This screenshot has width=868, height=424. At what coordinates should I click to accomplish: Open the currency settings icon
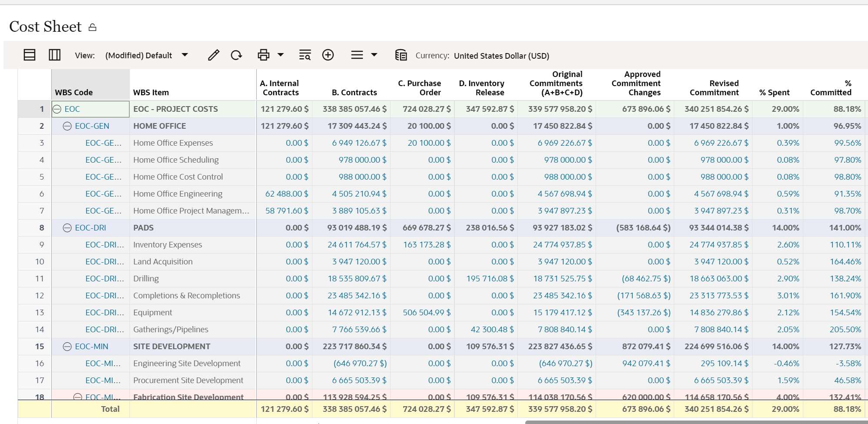[401, 55]
